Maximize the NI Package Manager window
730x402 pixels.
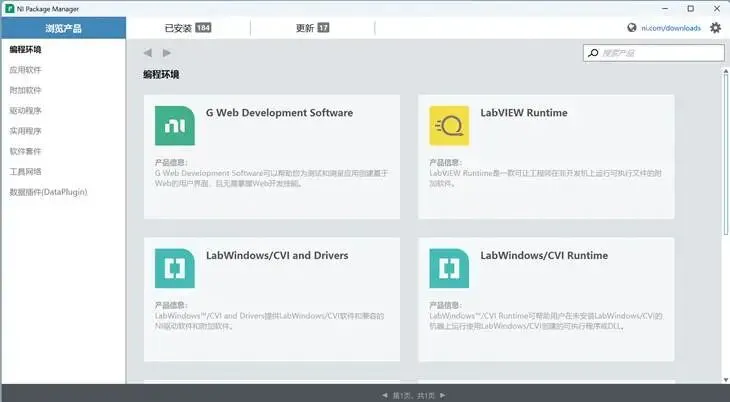coord(690,9)
